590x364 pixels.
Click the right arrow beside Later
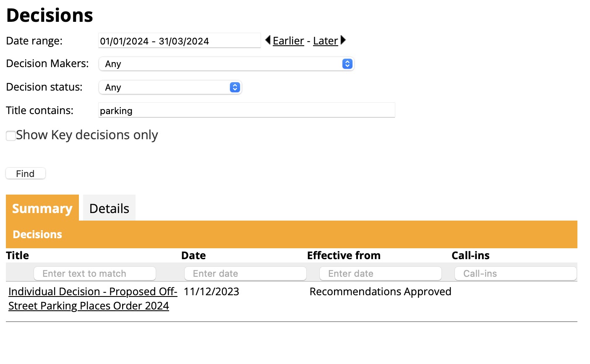point(343,40)
